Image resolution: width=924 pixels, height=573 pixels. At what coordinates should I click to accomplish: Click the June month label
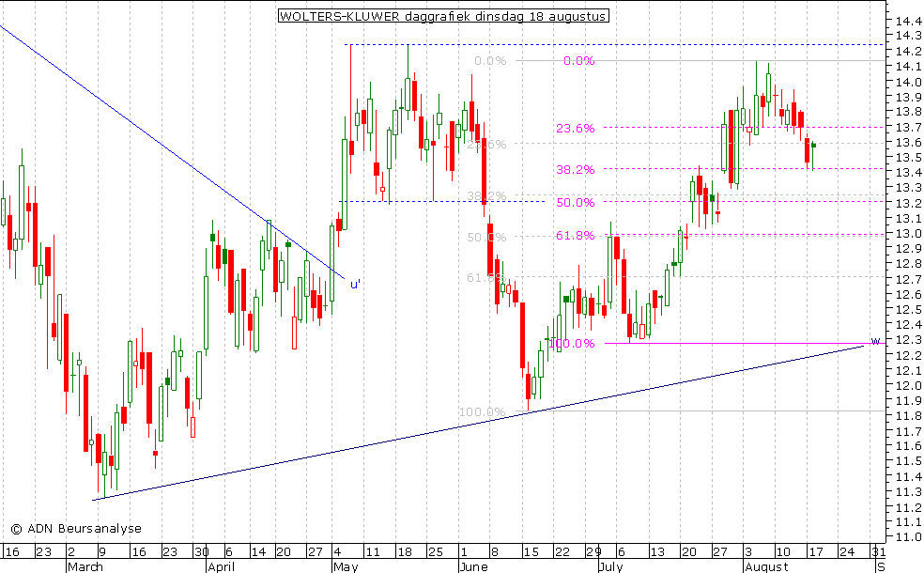click(x=475, y=566)
